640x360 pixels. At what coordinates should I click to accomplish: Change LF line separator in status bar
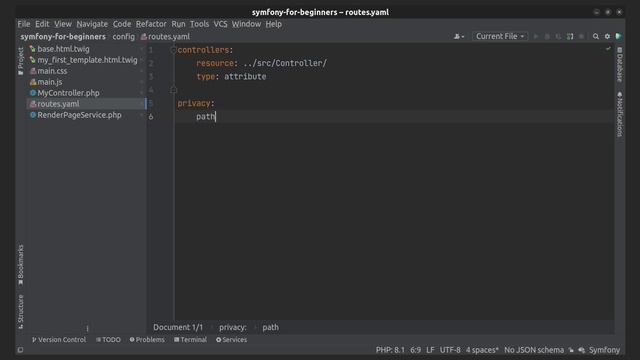[430, 350]
